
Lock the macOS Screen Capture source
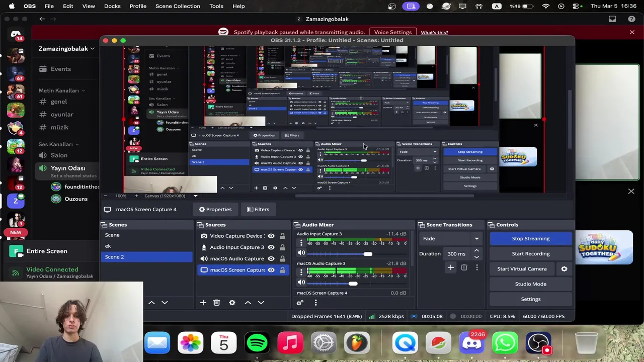tap(282, 270)
